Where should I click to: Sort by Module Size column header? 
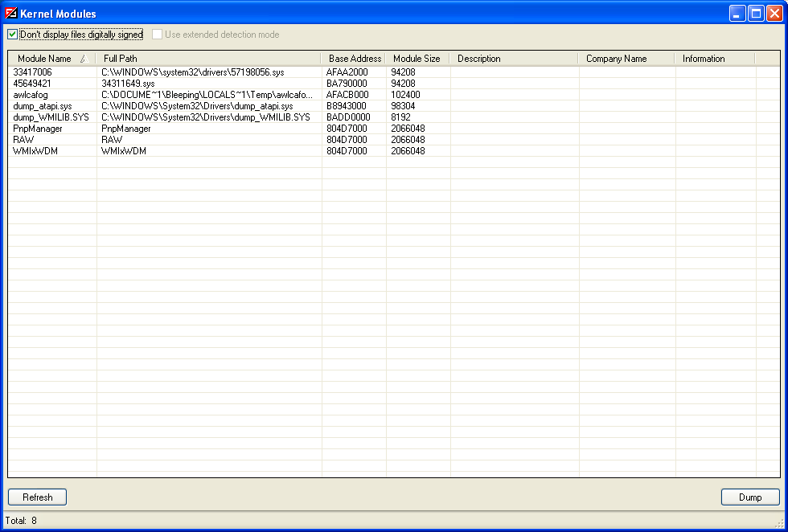(x=417, y=59)
